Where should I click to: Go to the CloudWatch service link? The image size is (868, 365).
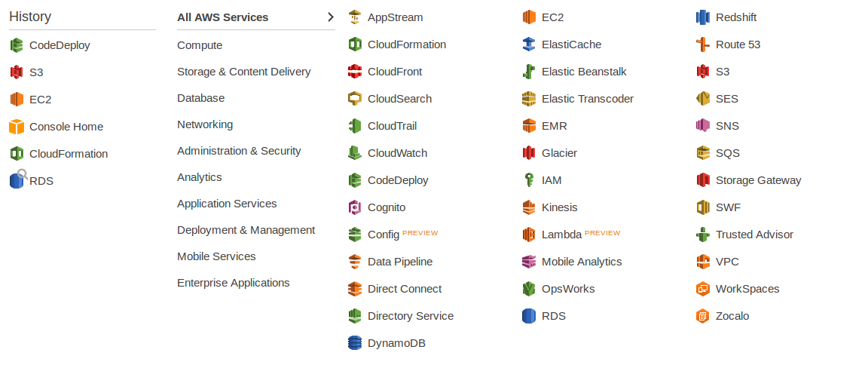pos(398,153)
